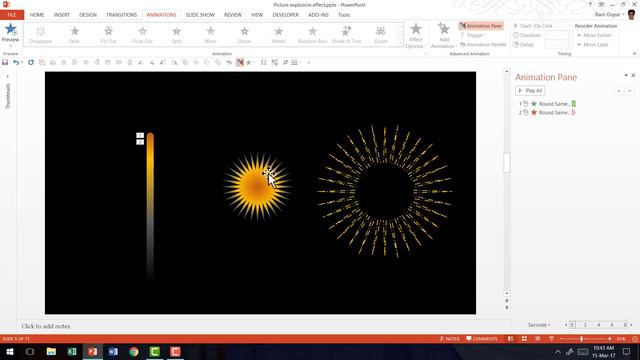Open Chrome from the Windows taskbar

(x=134, y=351)
